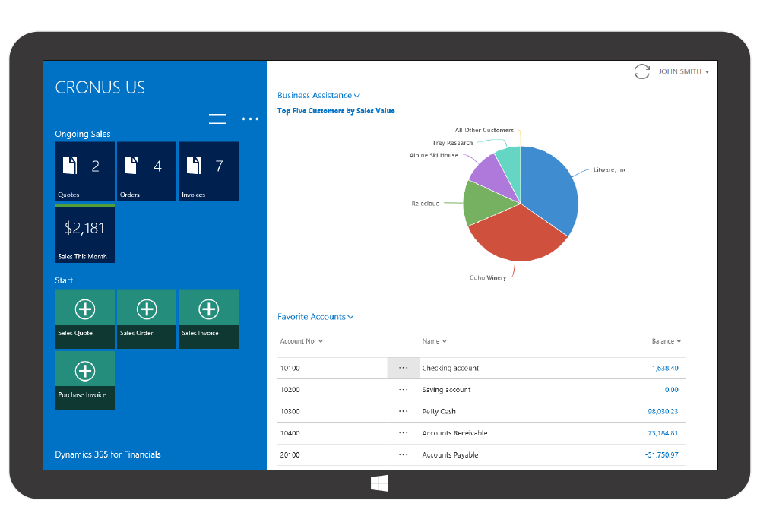760x532 pixels.
Task: Expand the Business Assistance dropdown
Action: [x=318, y=96]
